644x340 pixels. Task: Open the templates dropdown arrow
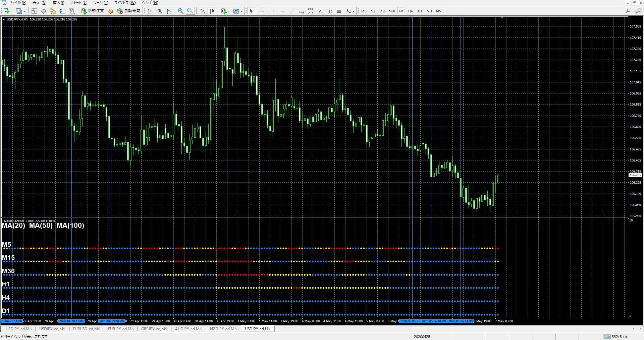[241, 11]
